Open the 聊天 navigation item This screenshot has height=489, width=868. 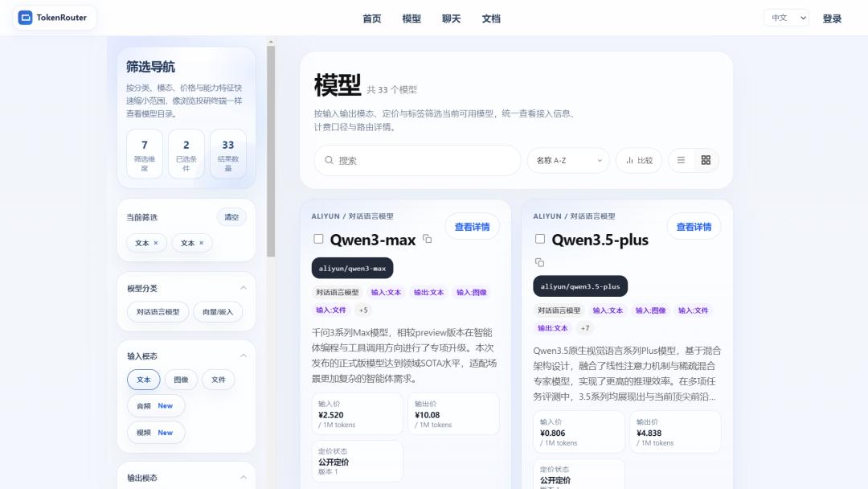pos(451,18)
